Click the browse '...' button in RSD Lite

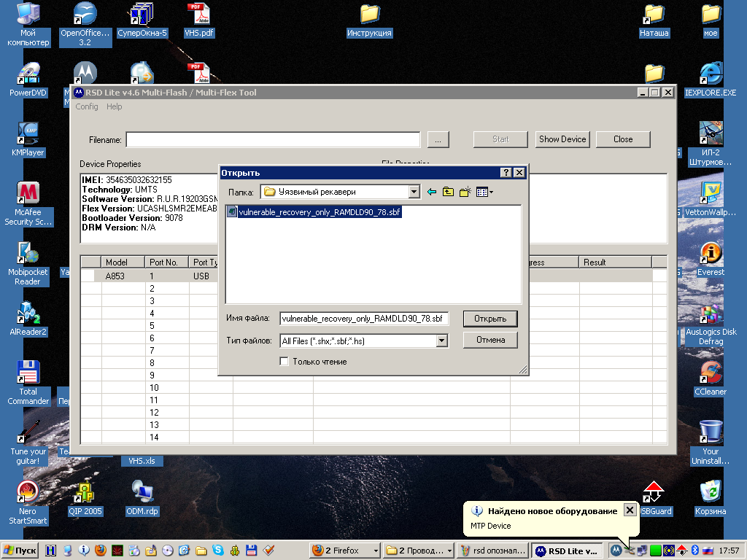pos(438,139)
